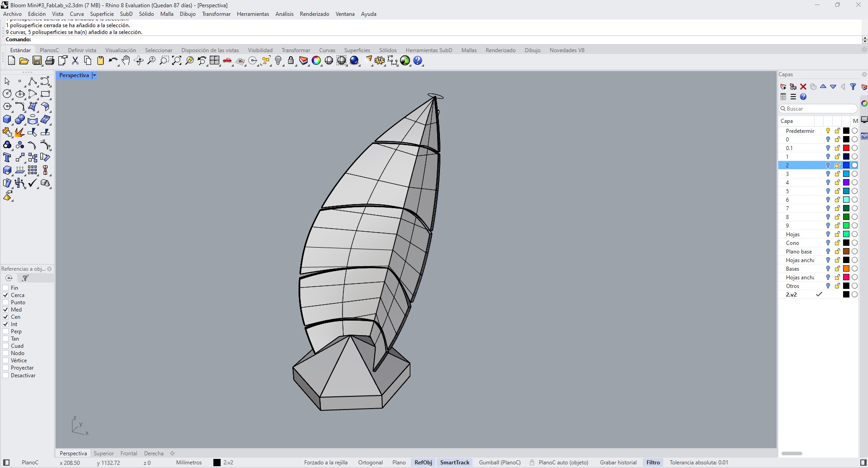
Task: Pick the Circle tool in the left toolbar
Action: pos(7,94)
